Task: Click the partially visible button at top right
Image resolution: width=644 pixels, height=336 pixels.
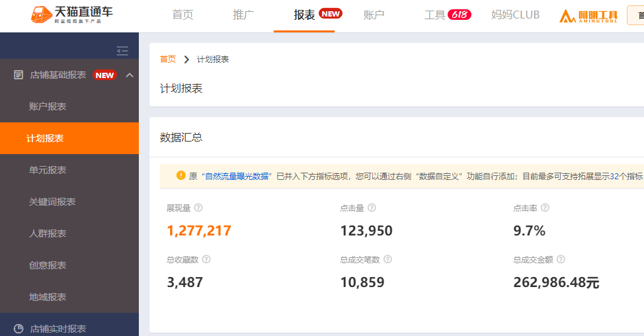Action: (636, 16)
